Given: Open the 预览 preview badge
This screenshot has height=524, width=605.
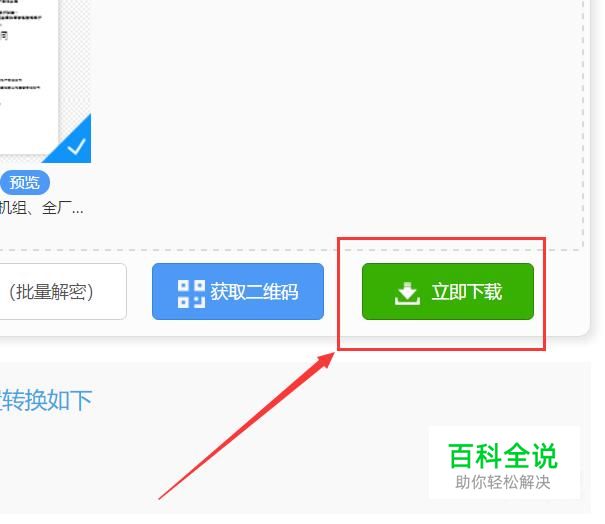Looking at the screenshot, I should 25,183.
